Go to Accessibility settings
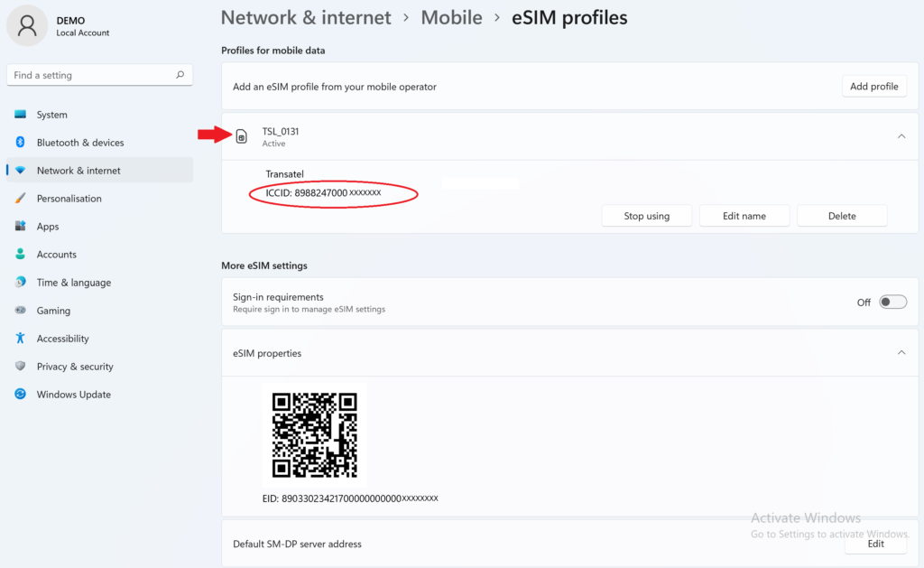Image resolution: width=924 pixels, height=568 pixels. pos(99,338)
